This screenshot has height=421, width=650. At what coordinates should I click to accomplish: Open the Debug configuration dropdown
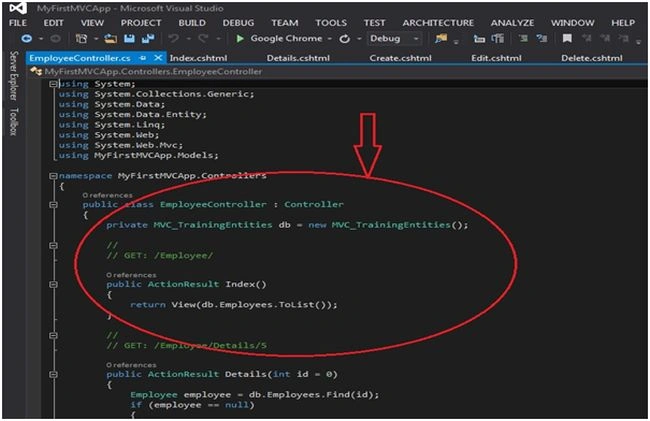(395, 39)
